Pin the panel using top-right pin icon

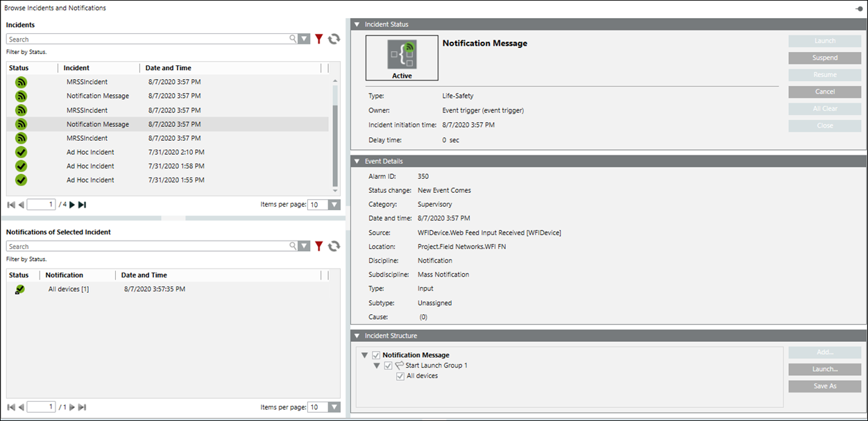(x=859, y=8)
